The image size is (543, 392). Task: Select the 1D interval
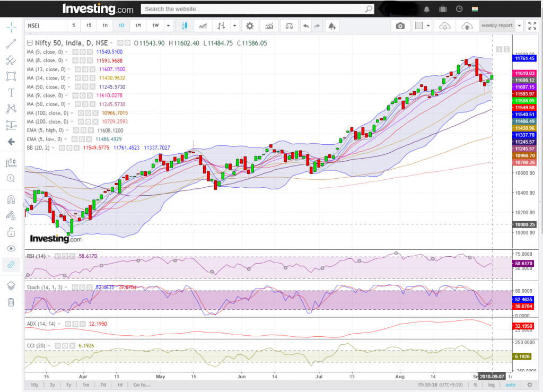coord(121,25)
